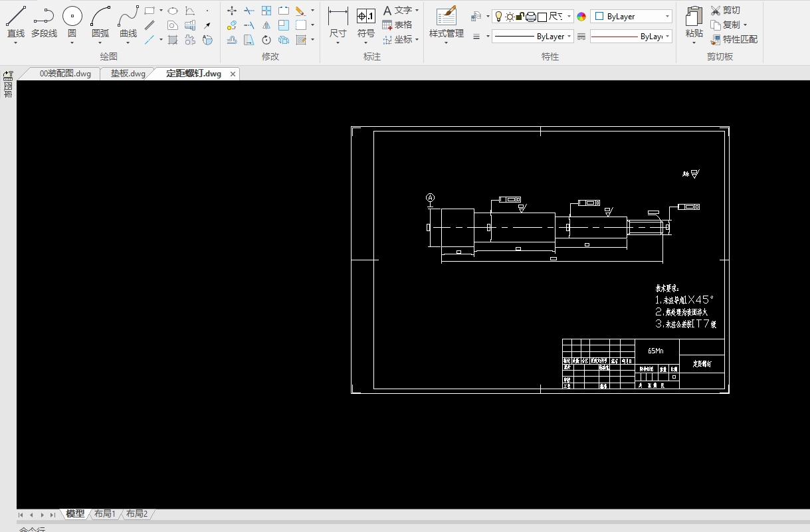This screenshot has height=532, width=810.
Task: Select the ellipse drawing tool
Action: [172, 11]
